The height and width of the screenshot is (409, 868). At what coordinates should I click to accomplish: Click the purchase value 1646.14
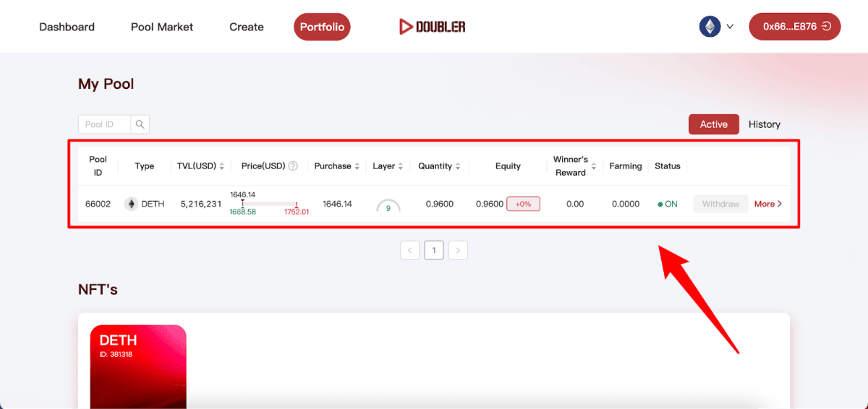(x=337, y=204)
